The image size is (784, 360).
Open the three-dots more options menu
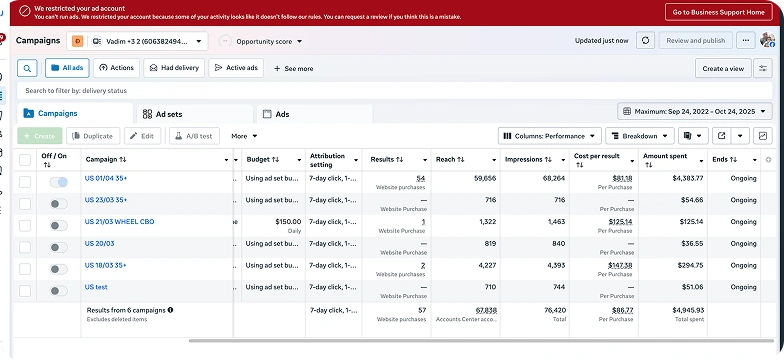[x=746, y=40]
